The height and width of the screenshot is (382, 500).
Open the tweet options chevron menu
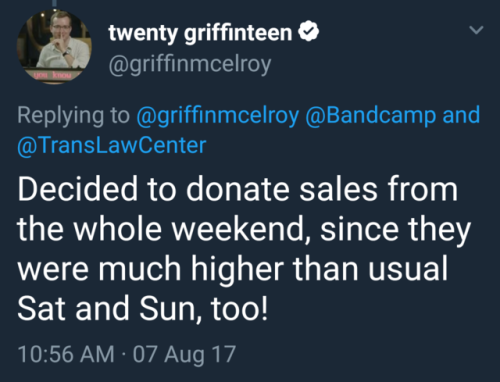click(x=476, y=30)
